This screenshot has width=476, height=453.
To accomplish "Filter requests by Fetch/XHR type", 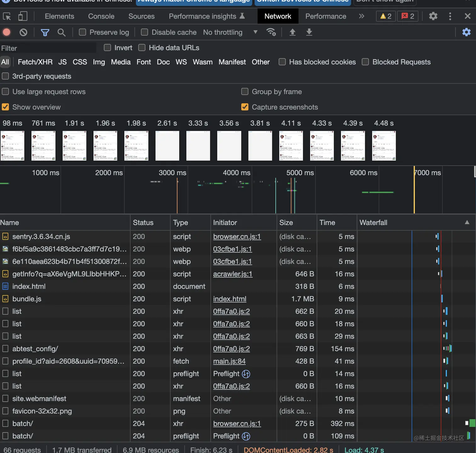I will tap(35, 62).
